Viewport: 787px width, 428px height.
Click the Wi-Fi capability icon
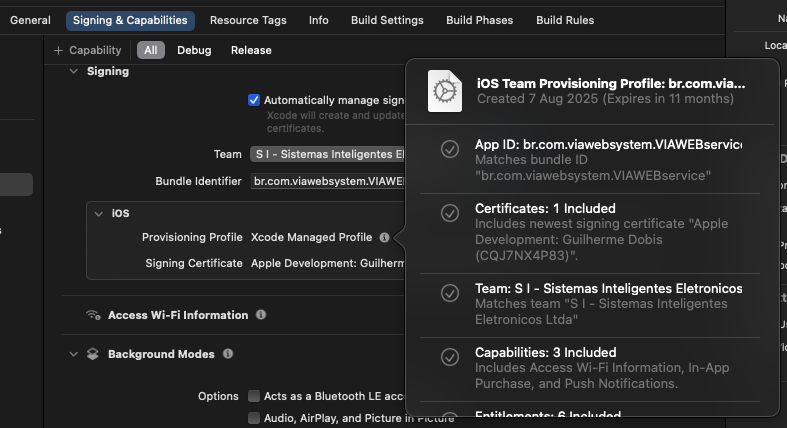[x=93, y=315]
